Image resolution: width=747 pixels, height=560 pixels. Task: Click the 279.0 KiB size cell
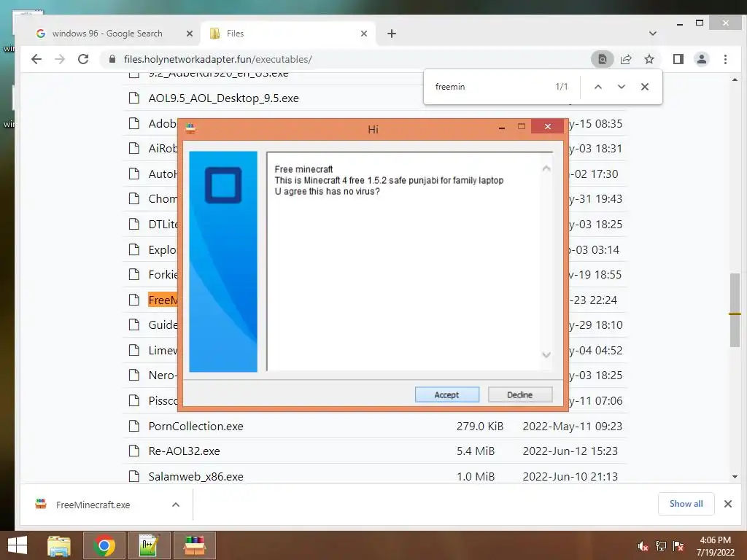[480, 426]
